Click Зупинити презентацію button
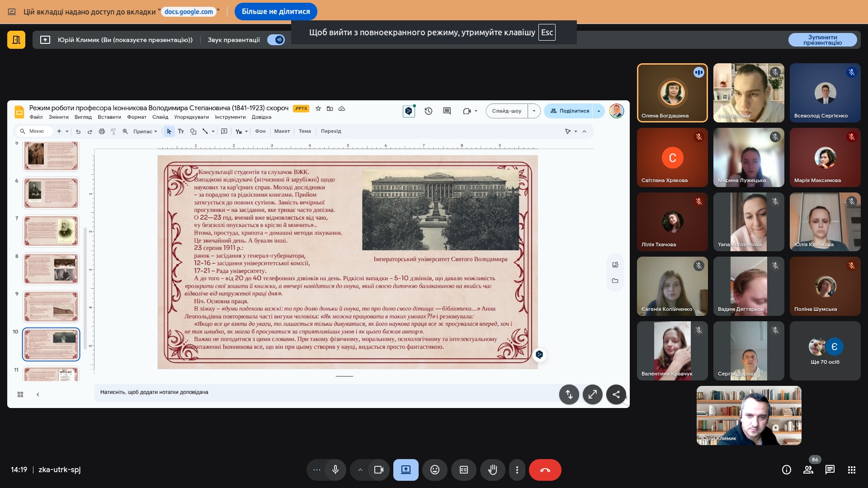The image size is (868, 488). [x=822, y=40]
